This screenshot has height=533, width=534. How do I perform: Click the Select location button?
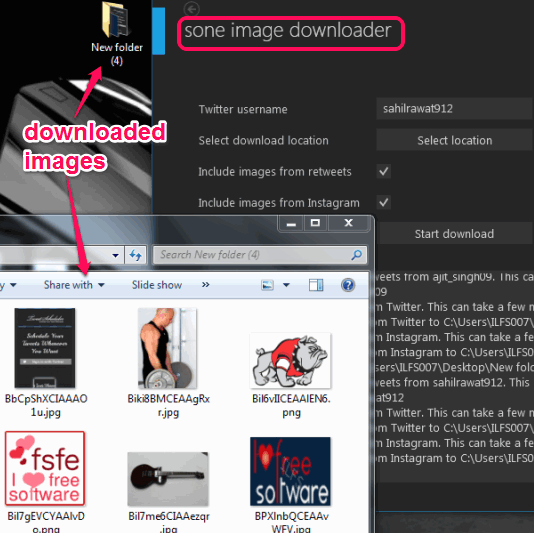(x=454, y=140)
